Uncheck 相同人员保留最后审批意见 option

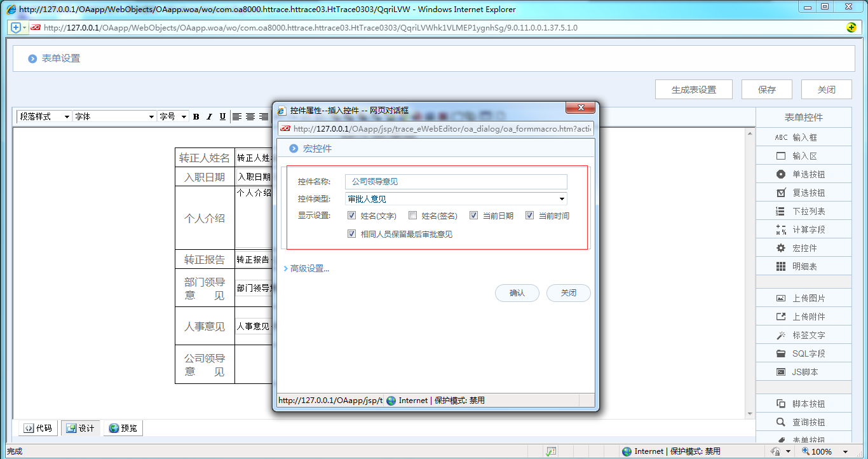[352, 233]
